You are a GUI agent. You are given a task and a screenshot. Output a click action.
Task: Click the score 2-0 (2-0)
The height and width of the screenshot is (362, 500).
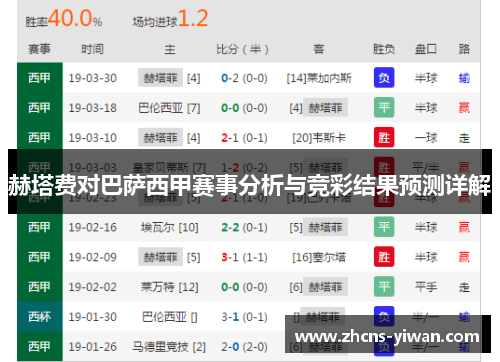pyautogui.click(x=244, y=347)
